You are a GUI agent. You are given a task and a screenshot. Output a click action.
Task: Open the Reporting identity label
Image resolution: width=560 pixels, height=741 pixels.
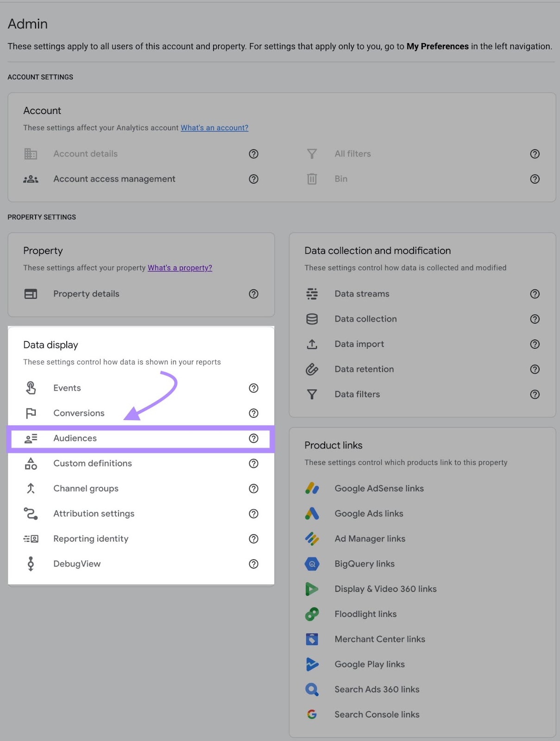pyautogui.click(x=91, y=539)
